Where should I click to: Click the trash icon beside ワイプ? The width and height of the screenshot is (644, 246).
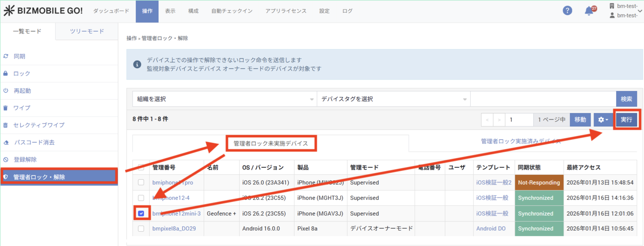coord(6,108)
